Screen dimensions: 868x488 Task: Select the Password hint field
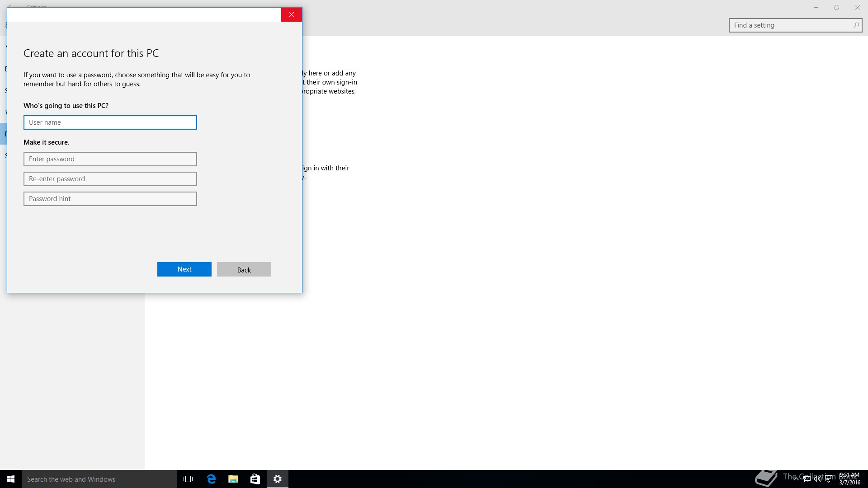110,199
